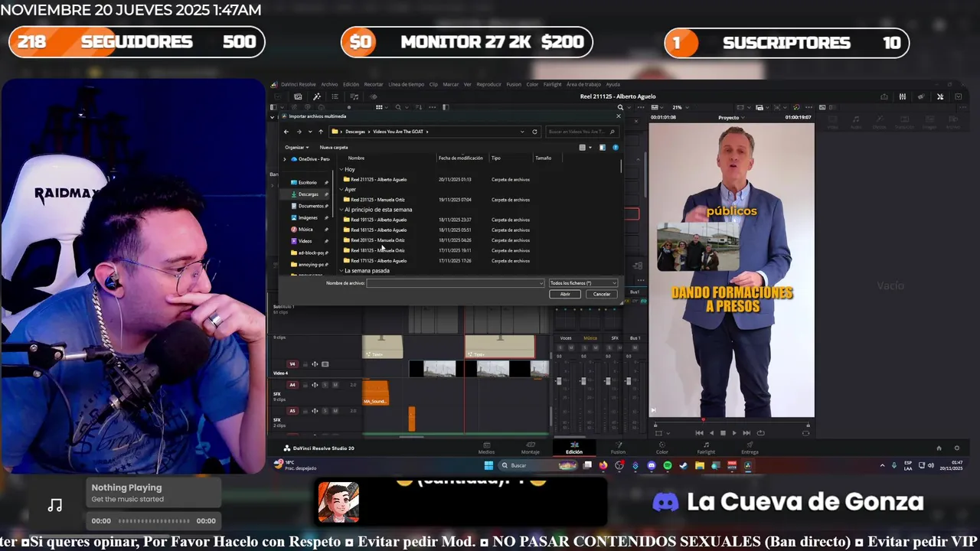980x551 pixels.
Task: Toggle loop playback in the viewer
Action: (x=760, y=433)
